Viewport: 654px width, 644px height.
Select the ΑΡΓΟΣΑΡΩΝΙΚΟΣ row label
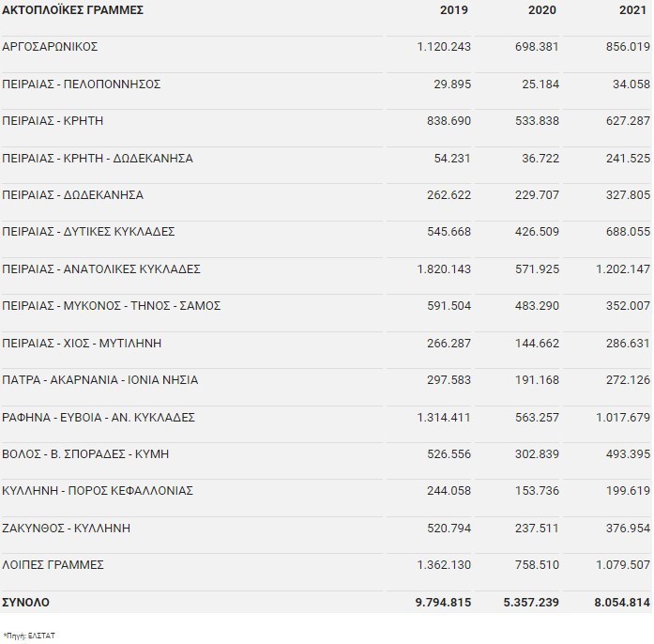[x=50, y=47]
